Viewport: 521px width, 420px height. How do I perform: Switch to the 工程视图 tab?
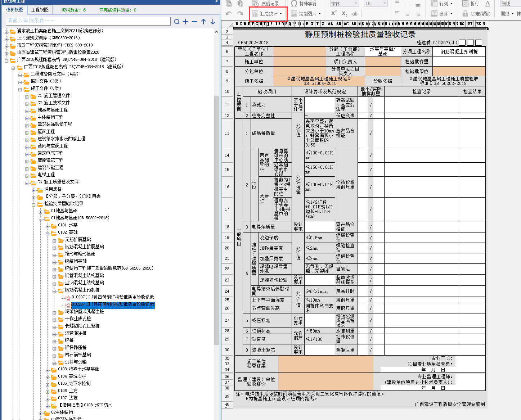pos(40,10)
